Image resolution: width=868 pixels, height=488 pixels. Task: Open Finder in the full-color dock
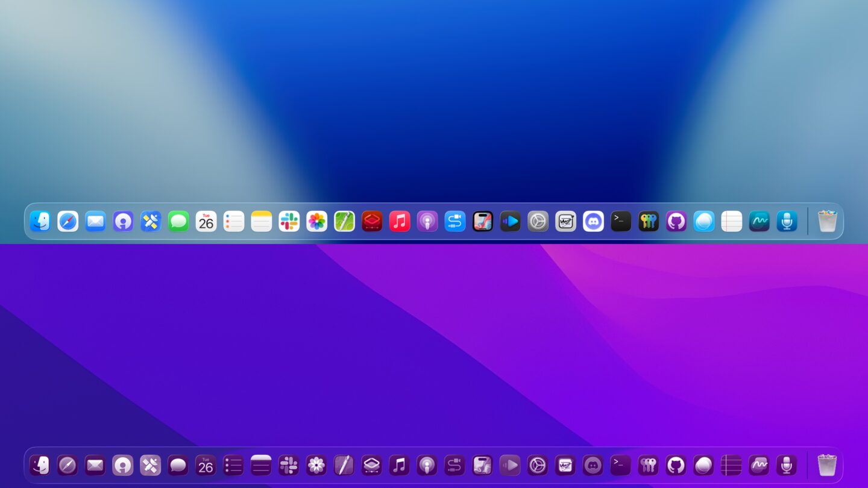click(40, 221)
